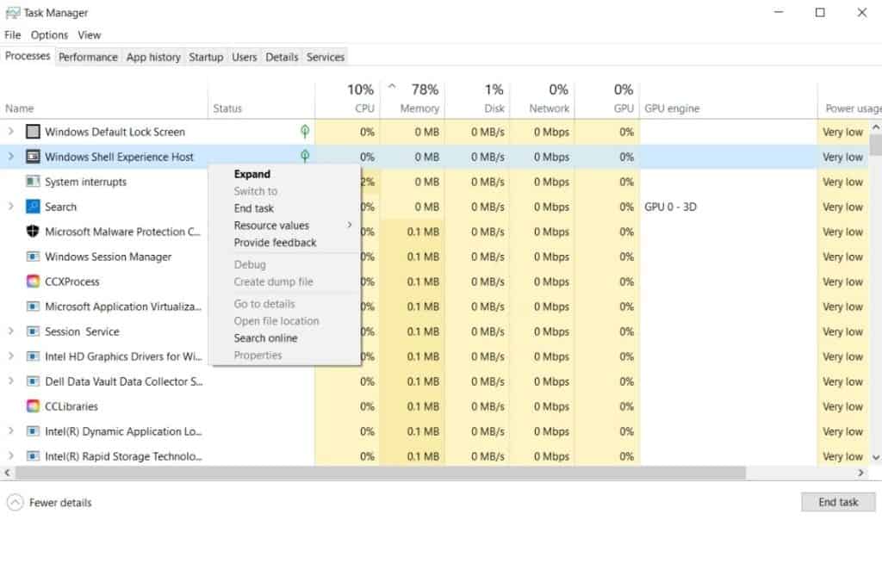The height and width of the screenshot is (588, 882).
Task: Open the View menu
Action: pos(89,34)
